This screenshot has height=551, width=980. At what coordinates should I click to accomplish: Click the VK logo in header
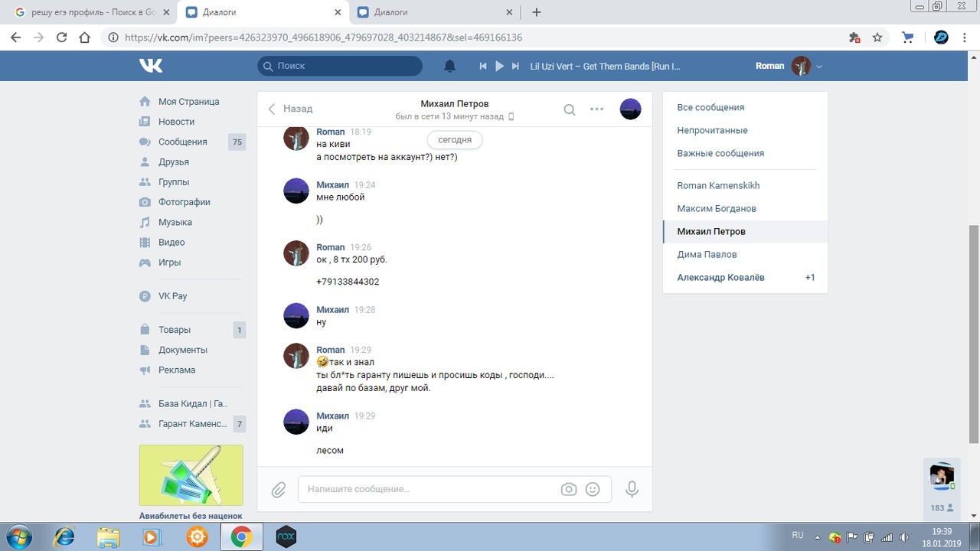[151, 66]
